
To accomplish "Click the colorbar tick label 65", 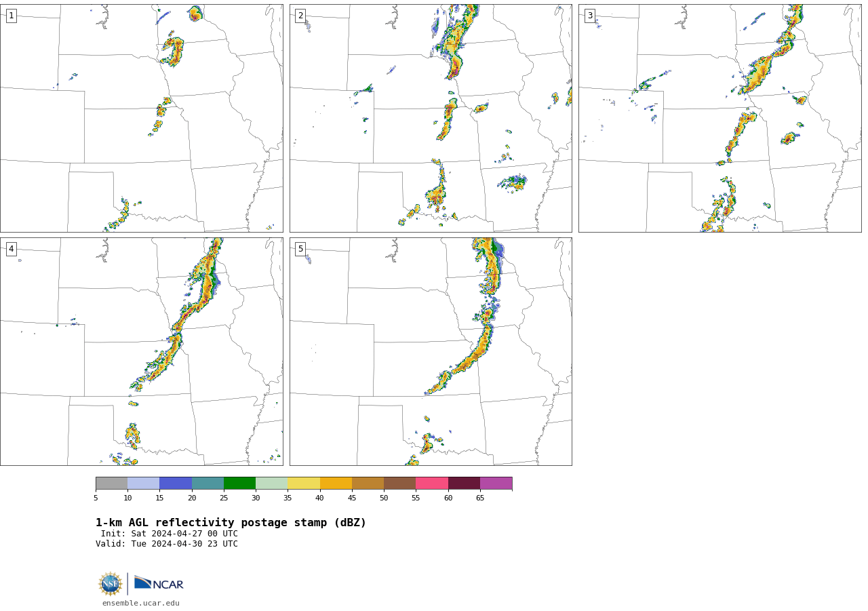I will click(x=480, y=498).
